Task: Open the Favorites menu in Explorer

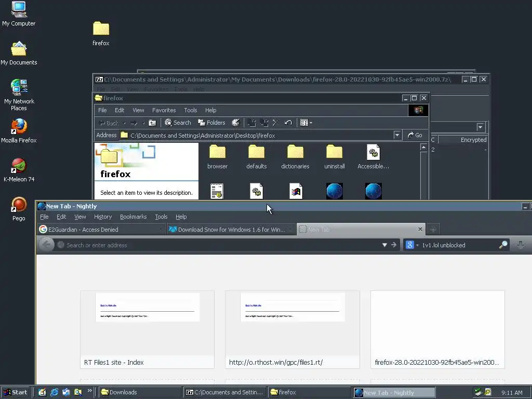Action: 164,110
